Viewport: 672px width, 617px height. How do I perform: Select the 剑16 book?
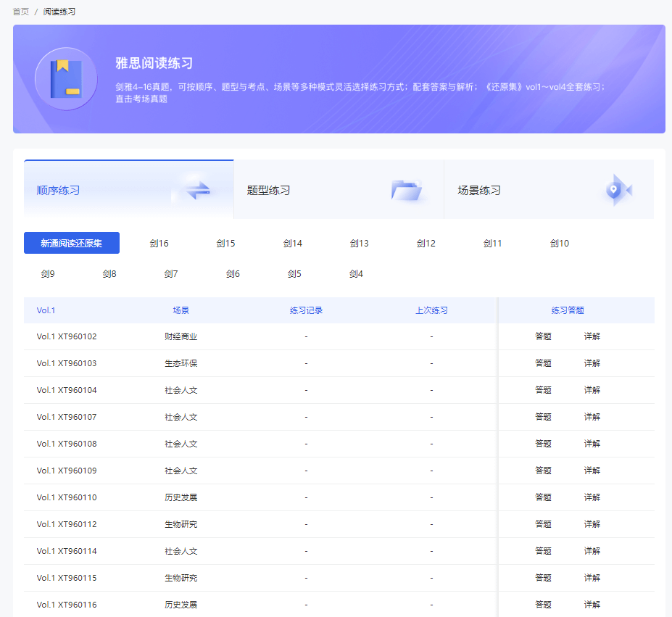(159, 243)
